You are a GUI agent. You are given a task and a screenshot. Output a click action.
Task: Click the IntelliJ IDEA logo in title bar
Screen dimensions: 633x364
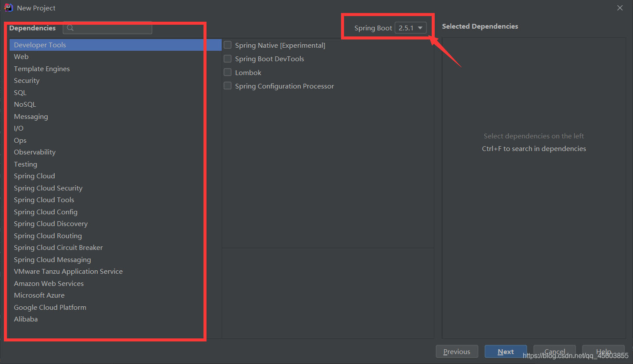click(x=8, y=8)
